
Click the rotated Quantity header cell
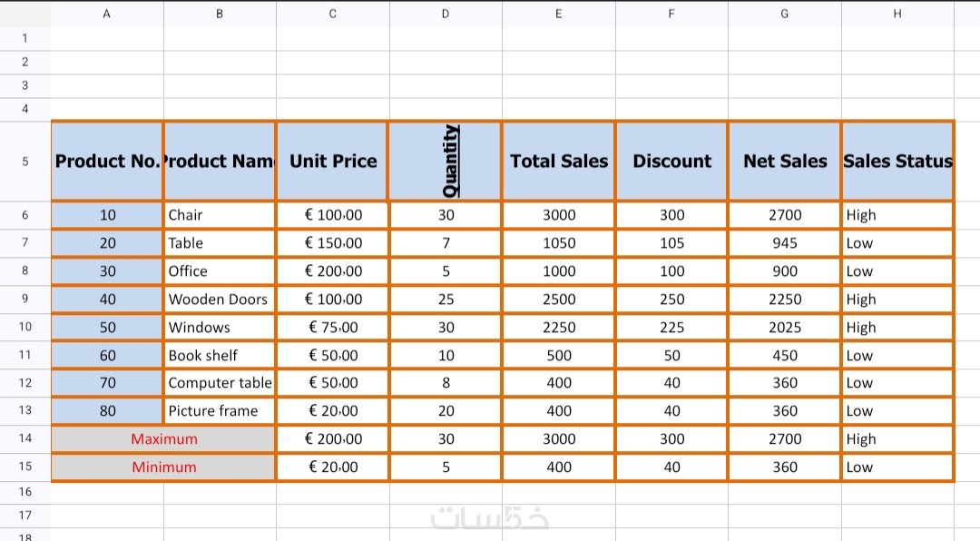click(446, 161)
